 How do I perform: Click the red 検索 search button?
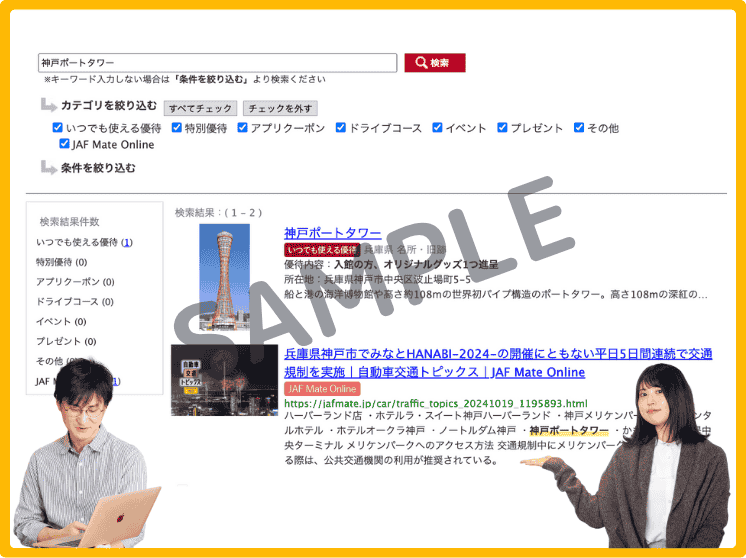click(435, 63)
